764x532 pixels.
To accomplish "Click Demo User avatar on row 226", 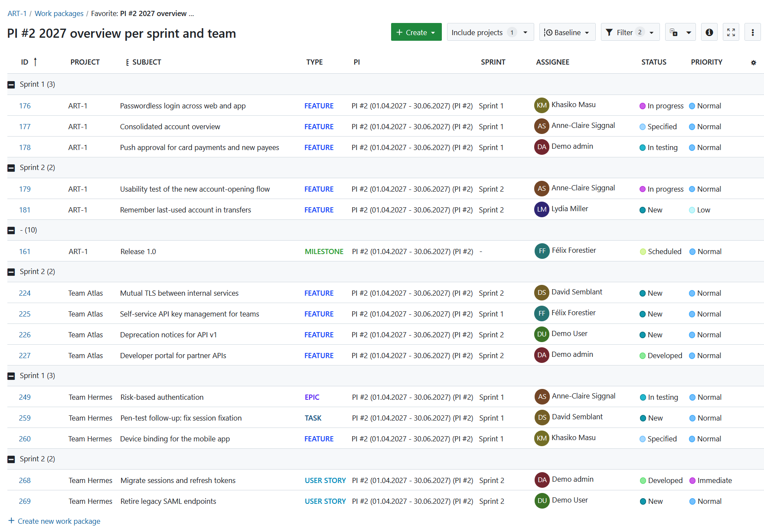I will (542, 334).
